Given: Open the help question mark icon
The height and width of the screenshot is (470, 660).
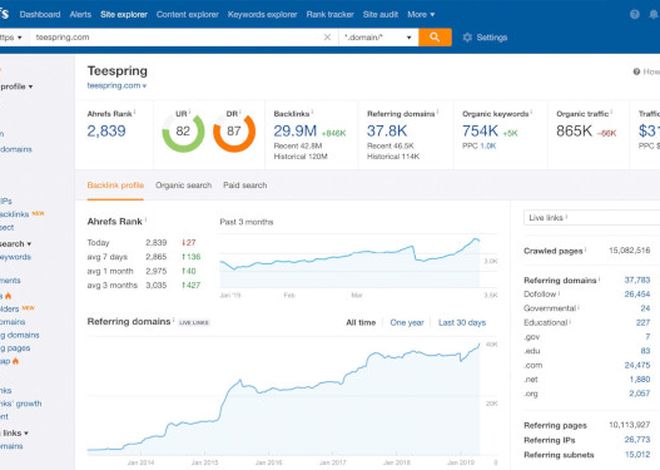Looking at the screenshot, I should coord(635,14).
